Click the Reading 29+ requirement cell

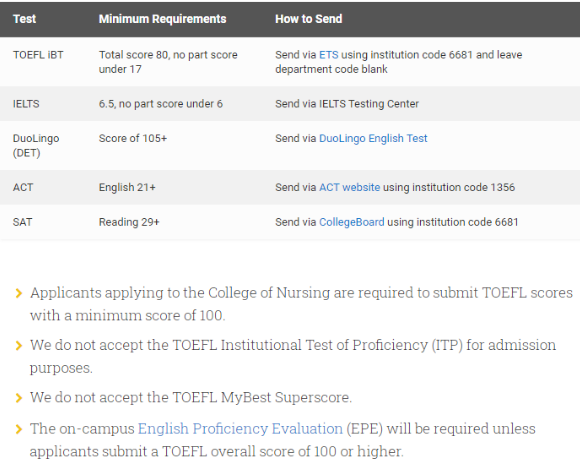coord(129,222)
